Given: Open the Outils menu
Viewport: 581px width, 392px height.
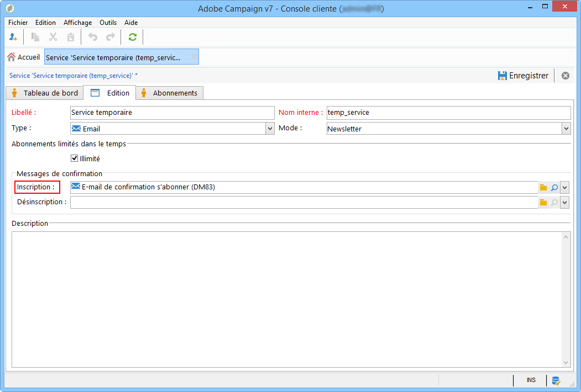Looking at the screenshot, I should point(108,23).
